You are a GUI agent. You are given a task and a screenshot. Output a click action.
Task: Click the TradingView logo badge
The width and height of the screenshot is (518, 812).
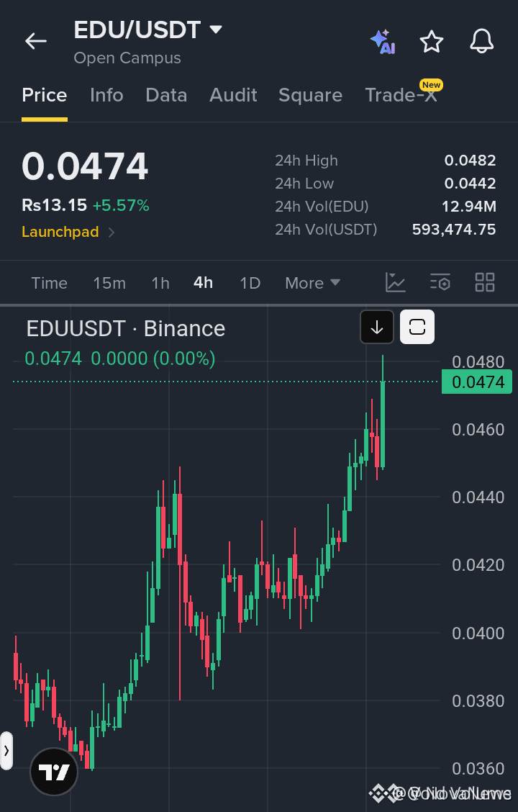coord(54,772)
